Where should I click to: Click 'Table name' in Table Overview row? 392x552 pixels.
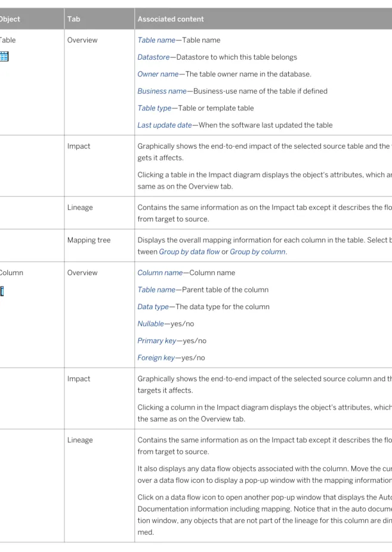coord(156,40)
